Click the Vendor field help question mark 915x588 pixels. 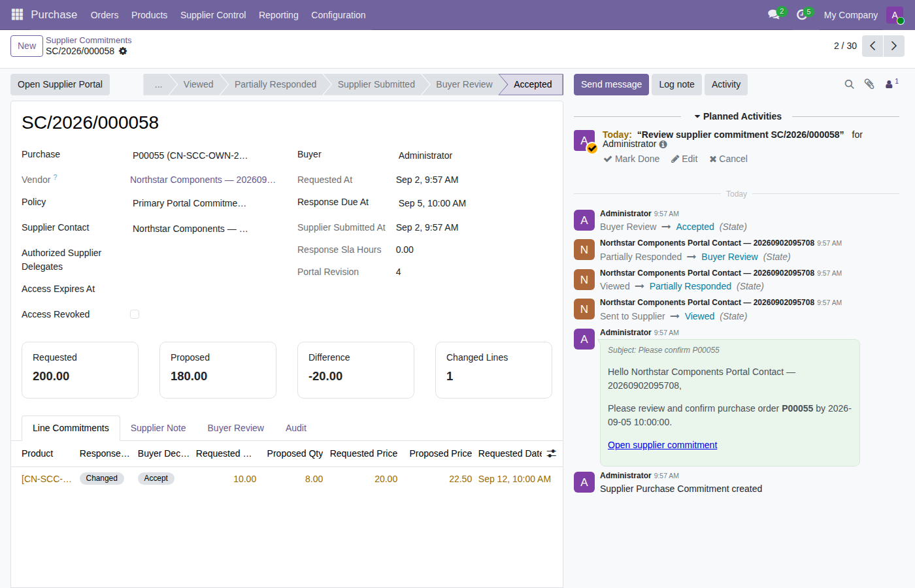click(56, 177)
